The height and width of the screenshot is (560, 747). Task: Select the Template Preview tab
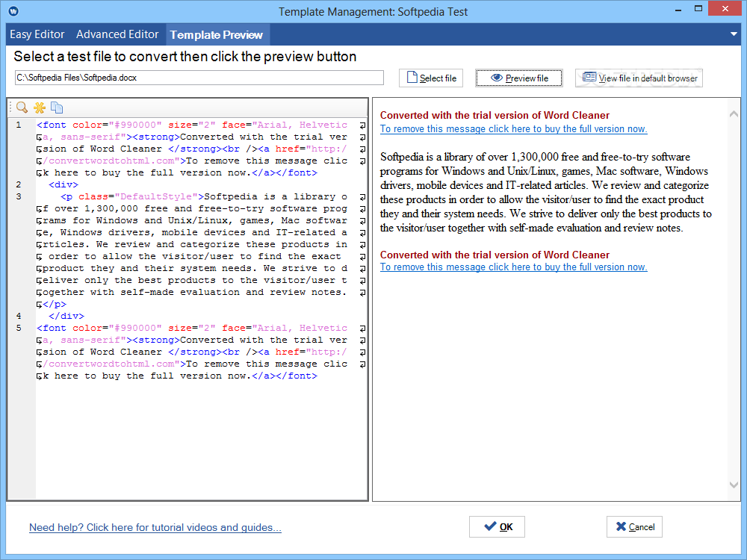(x=217, y=35)
